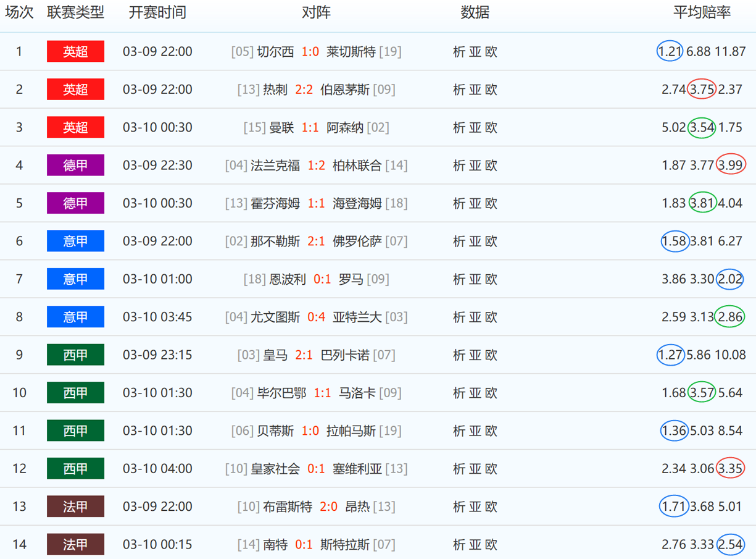Click the 开赛时间 column header
The image size is (756, 559).
157,13
